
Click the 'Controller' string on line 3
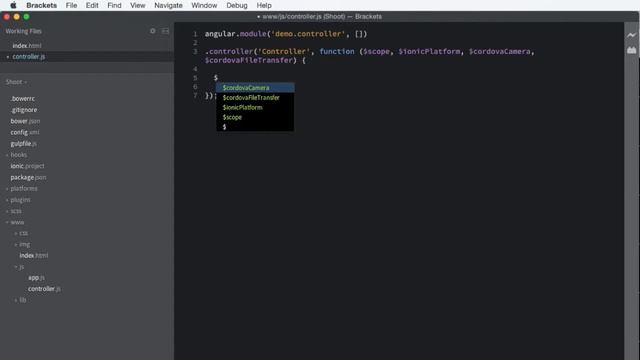[x=284, y=51]
